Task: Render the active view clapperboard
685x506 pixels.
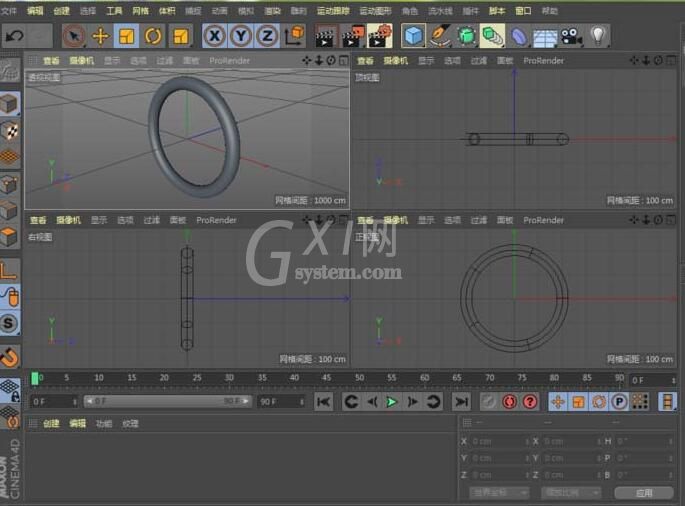Action: pos(325,35)
